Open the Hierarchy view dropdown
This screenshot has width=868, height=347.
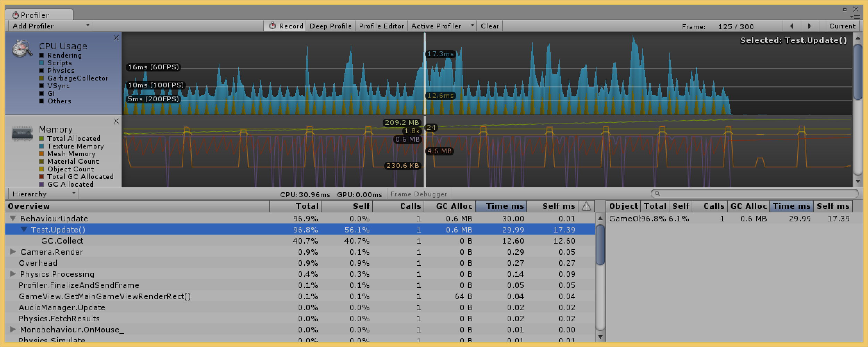click(x=43, y=194)
